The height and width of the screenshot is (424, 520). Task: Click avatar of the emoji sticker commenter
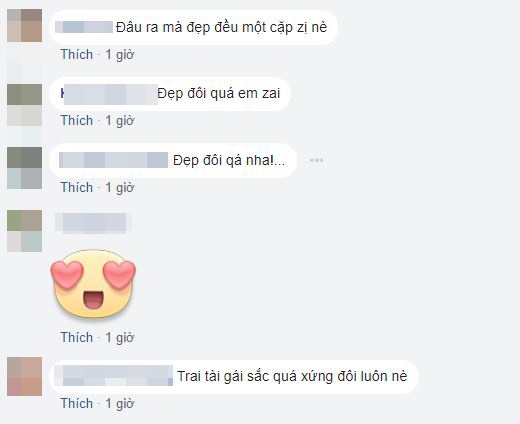coord(24,231)
